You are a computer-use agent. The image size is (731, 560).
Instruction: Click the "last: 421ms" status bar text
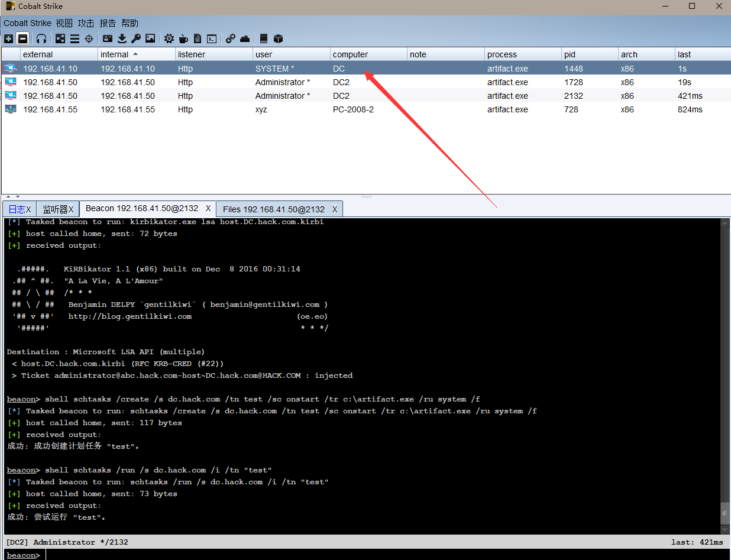click(x=697, y=542)
